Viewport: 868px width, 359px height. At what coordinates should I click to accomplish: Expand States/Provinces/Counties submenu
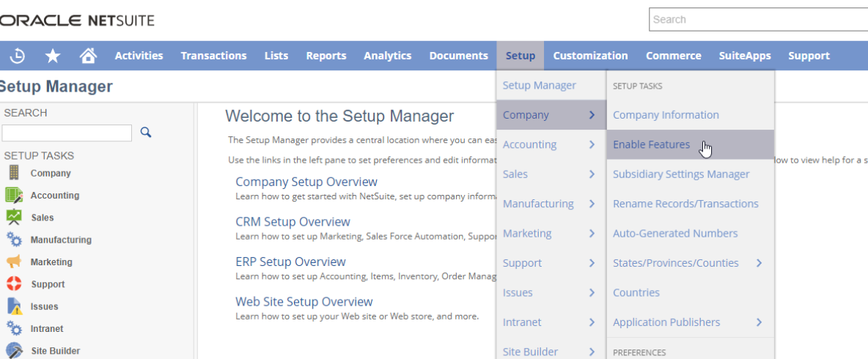[759, 263]
